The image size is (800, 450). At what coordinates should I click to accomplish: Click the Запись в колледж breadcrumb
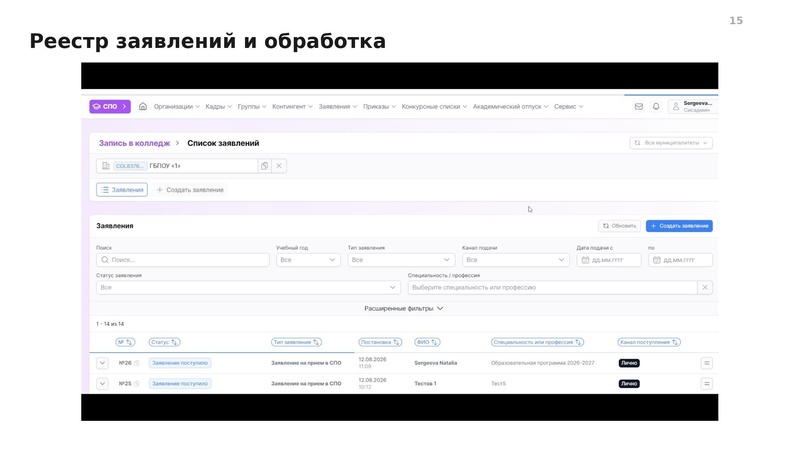[x=134, y=143]
